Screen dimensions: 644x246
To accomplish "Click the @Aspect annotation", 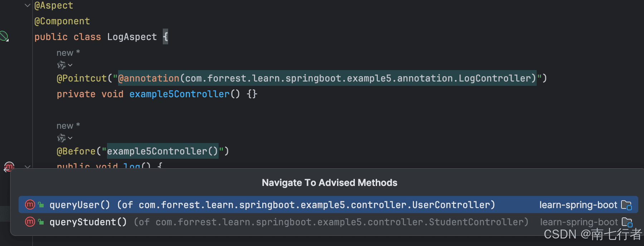I will pos(54,5).
